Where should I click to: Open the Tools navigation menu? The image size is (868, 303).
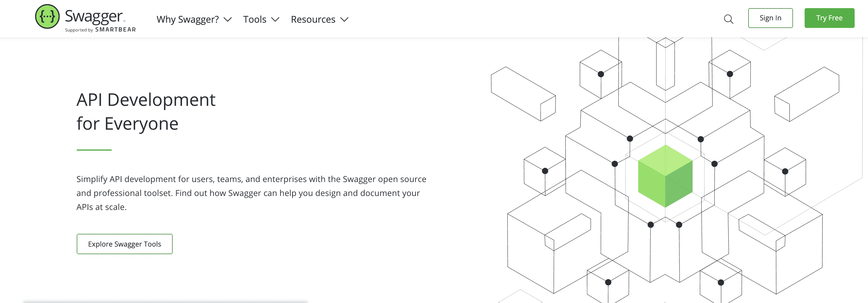255,19
